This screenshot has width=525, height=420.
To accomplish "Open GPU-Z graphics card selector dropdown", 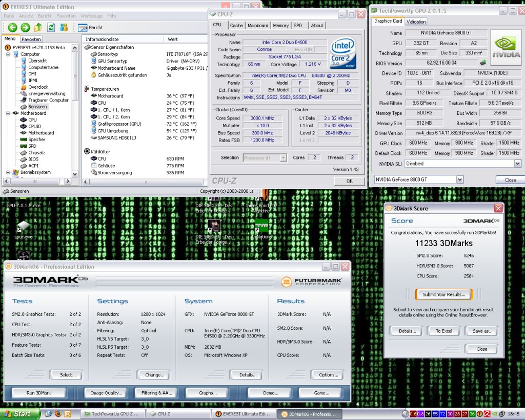I will pos(460,179).
